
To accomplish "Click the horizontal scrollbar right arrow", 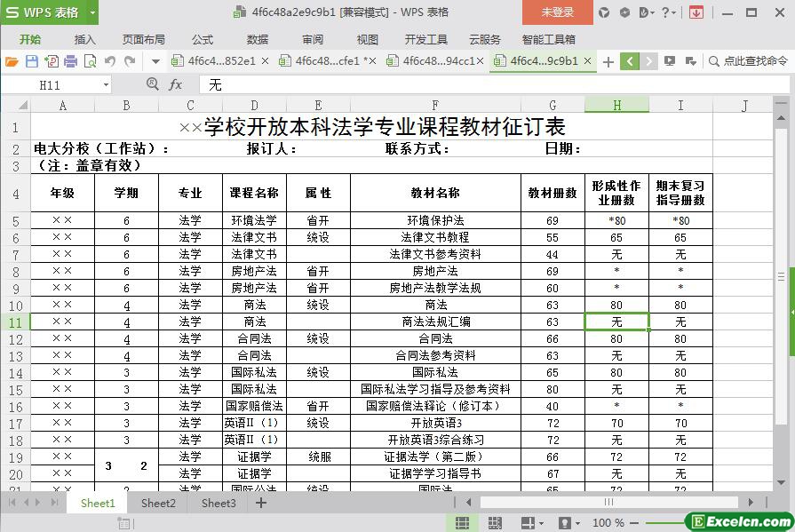I will 751,503.
